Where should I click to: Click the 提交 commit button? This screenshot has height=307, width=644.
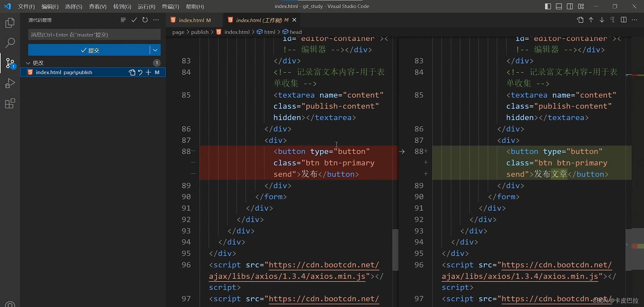[x=89, y=50]
